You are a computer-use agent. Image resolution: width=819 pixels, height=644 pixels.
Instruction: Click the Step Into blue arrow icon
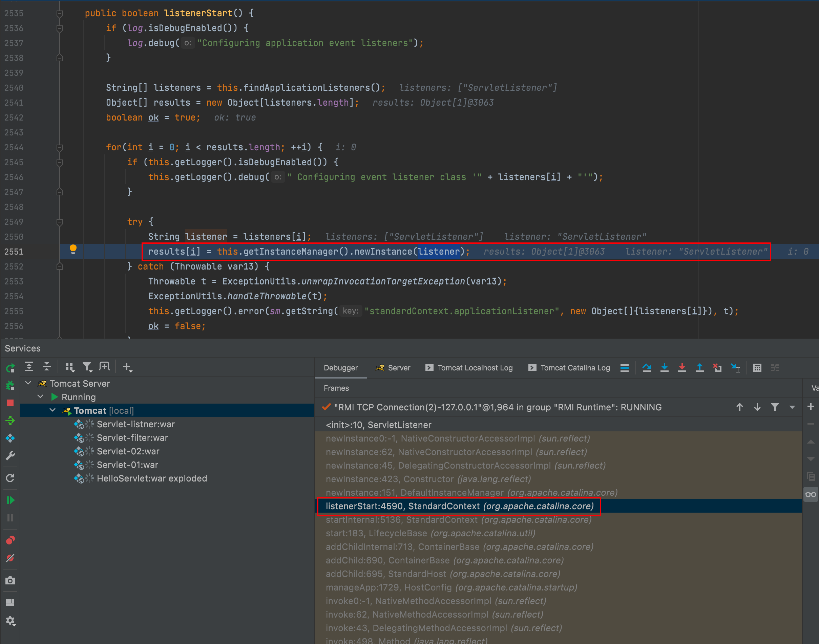click(x=665, y=368)
